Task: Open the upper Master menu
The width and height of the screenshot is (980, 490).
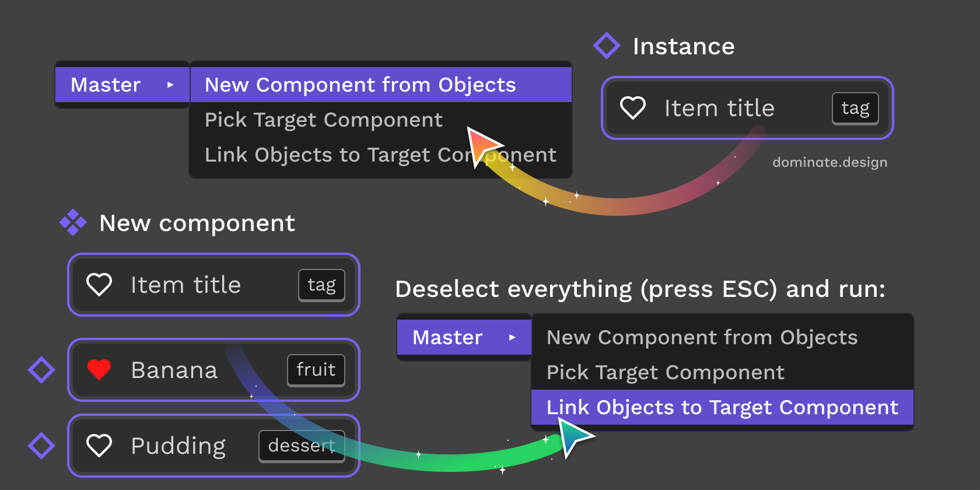Action: (x=123, y=85)
